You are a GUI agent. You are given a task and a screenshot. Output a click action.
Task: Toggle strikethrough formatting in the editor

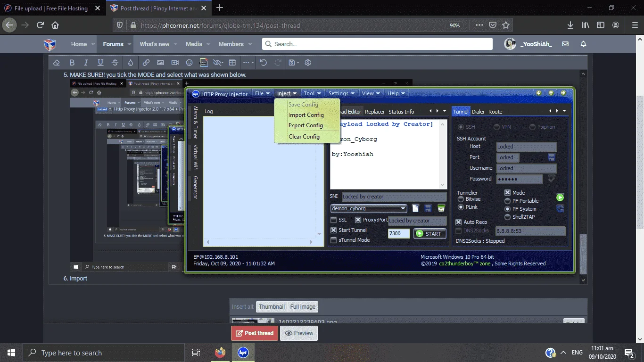click(x=115, y=63)
